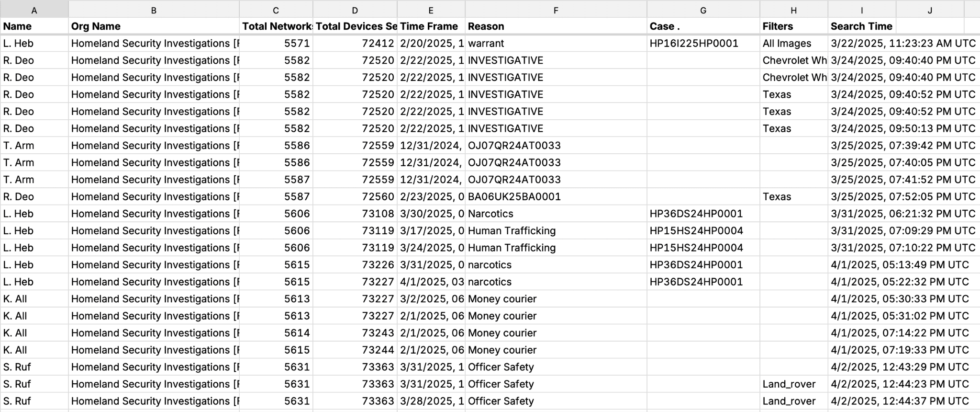Click the "All Images" filter cell

coord(793,44)
